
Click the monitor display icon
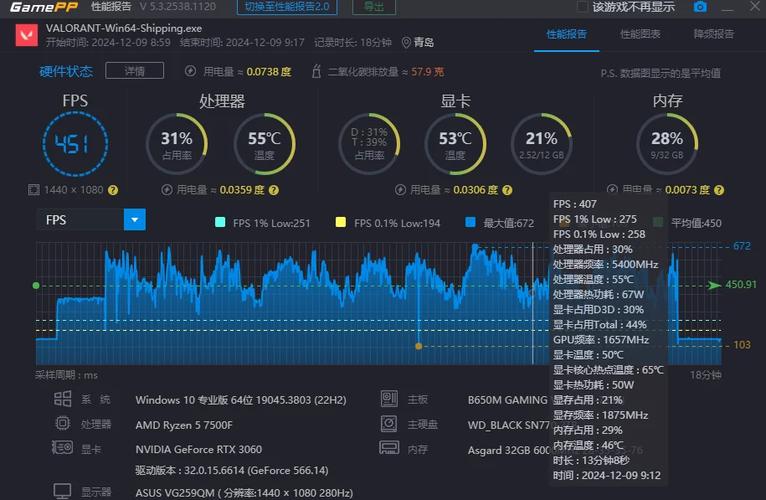coord(63,491)
